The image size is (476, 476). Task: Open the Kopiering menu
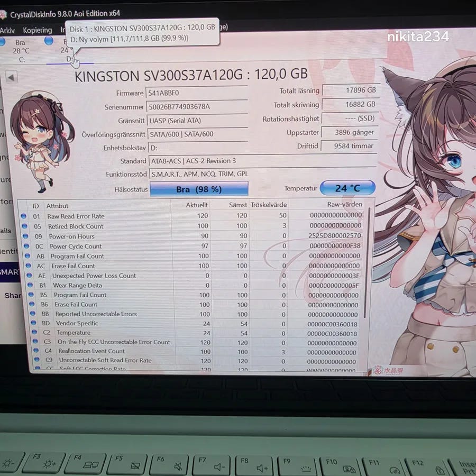(x=38, y=30)
